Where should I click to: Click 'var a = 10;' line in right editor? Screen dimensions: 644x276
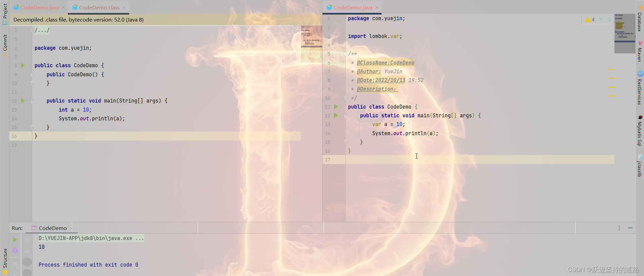389,124
